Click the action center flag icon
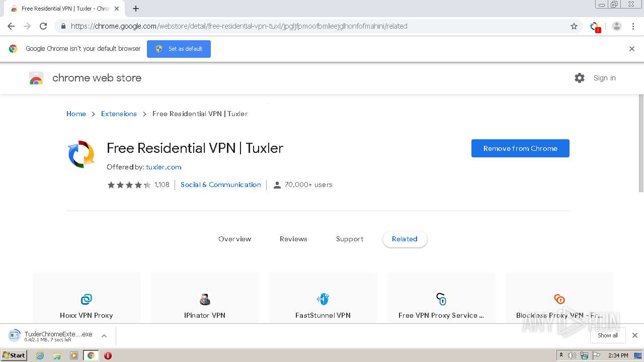The image size is (644, 362). (596, 355)
